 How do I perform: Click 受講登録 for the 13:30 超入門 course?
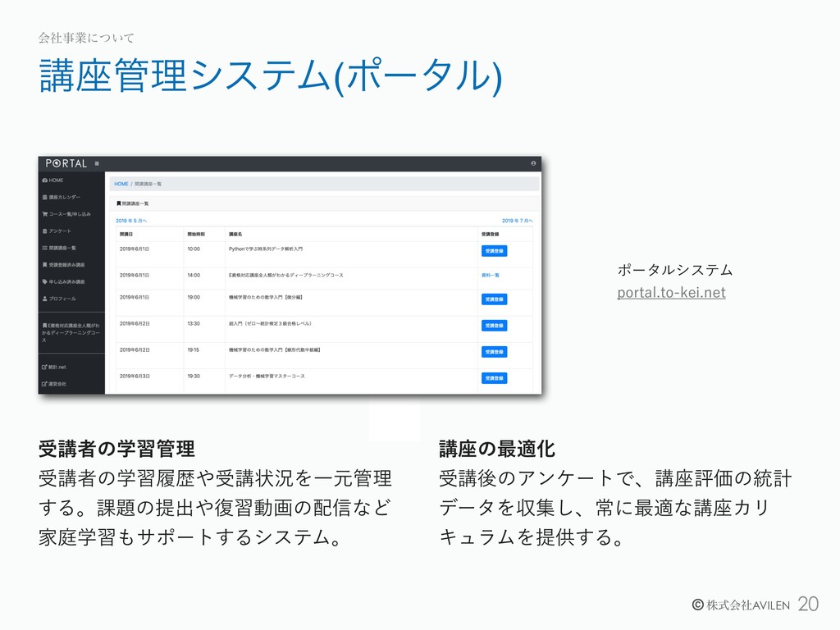click(494, 325)
